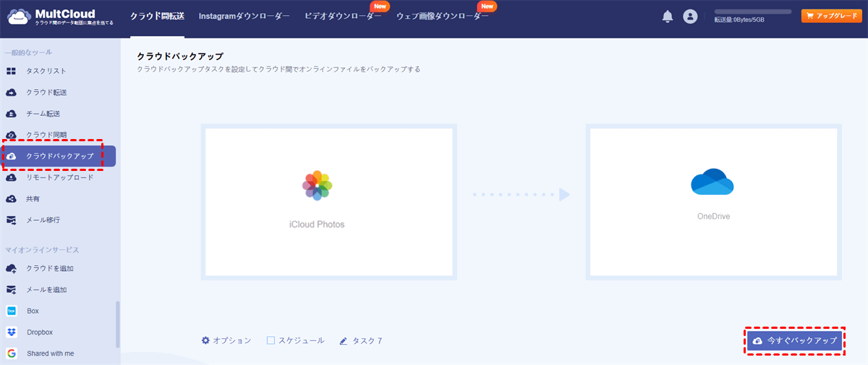Click the task list grid icon
This screenshot has width=868, height=365.
[x=12, y=71]
